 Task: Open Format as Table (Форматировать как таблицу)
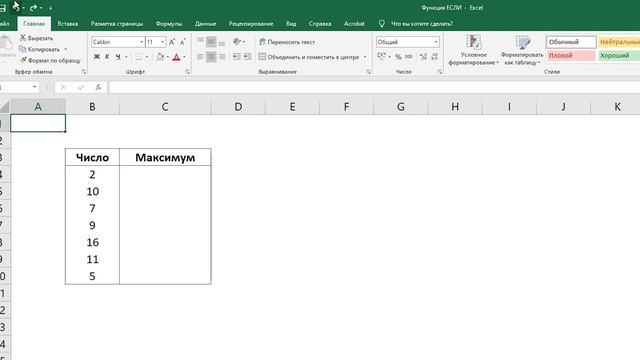[x=522, y=50]
